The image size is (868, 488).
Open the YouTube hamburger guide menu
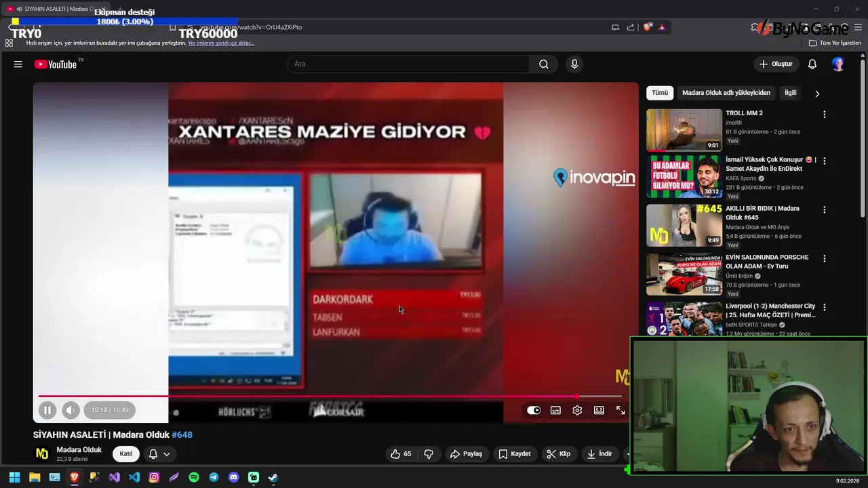pos(18,64)
